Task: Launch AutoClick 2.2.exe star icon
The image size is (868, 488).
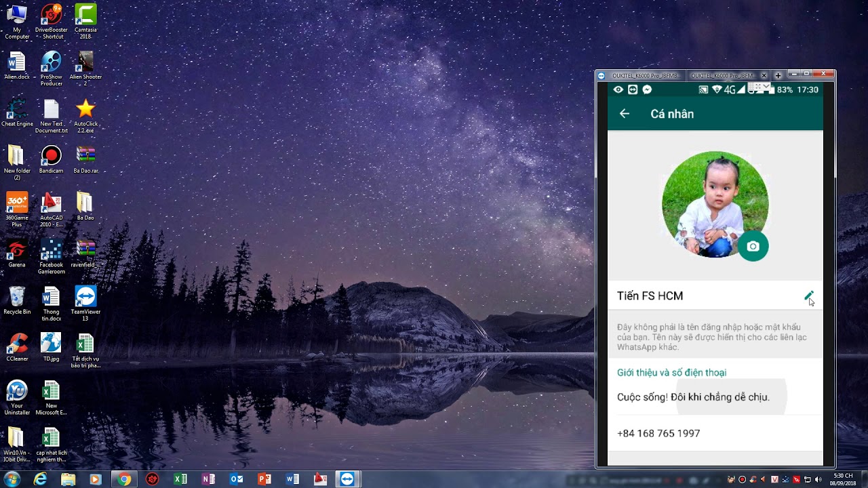Action: (85, 116)
